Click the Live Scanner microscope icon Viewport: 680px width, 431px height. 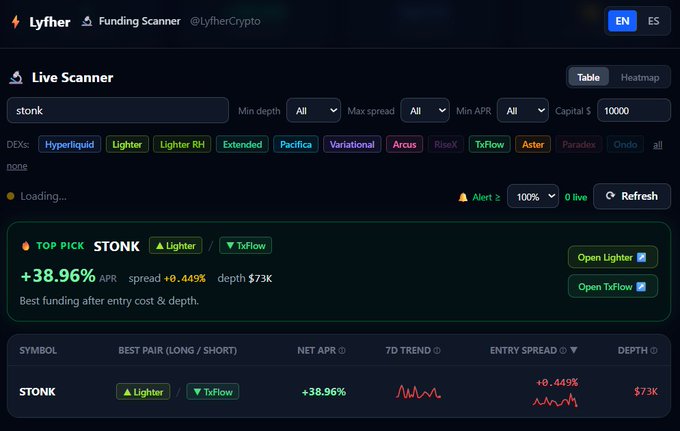click(16, 78)
